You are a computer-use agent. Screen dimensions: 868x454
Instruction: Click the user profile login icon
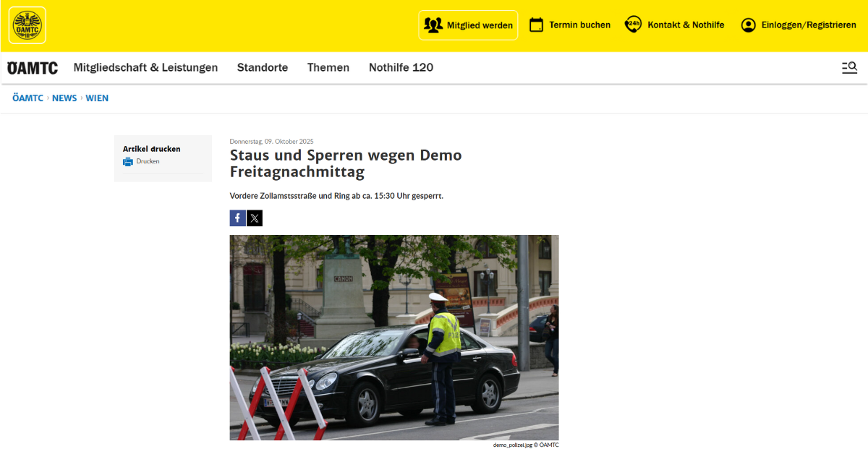tap(748, 25)
